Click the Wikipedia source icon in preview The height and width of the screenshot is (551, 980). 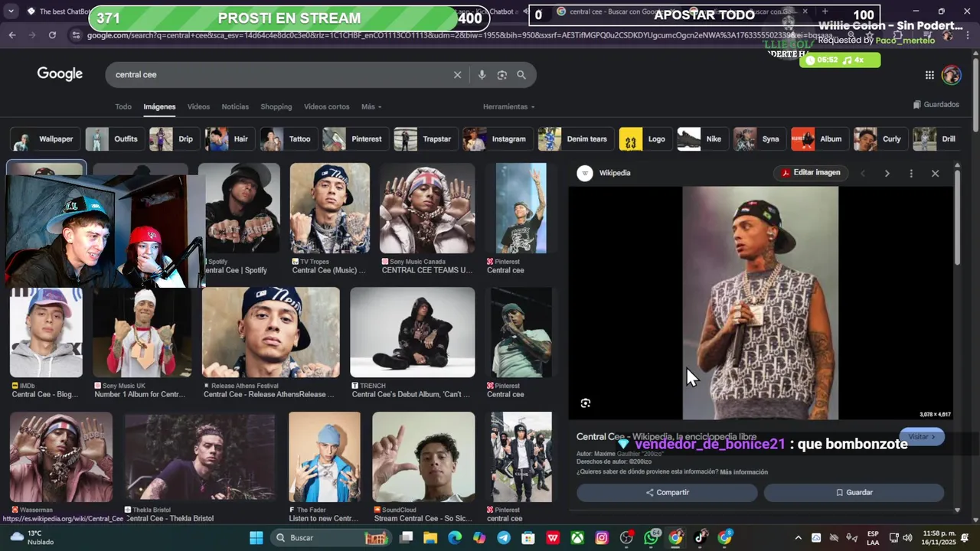point(585,173)
